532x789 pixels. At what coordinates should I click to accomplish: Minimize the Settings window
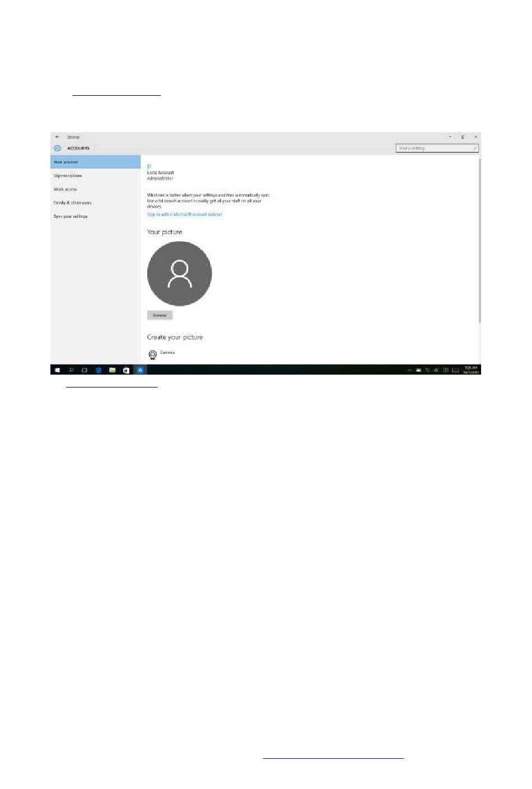coord(450,137)
